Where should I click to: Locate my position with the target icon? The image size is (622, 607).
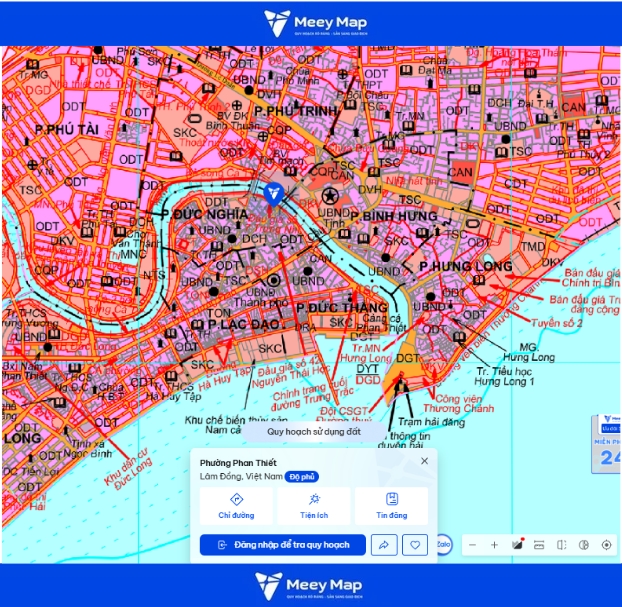point(606,545)
